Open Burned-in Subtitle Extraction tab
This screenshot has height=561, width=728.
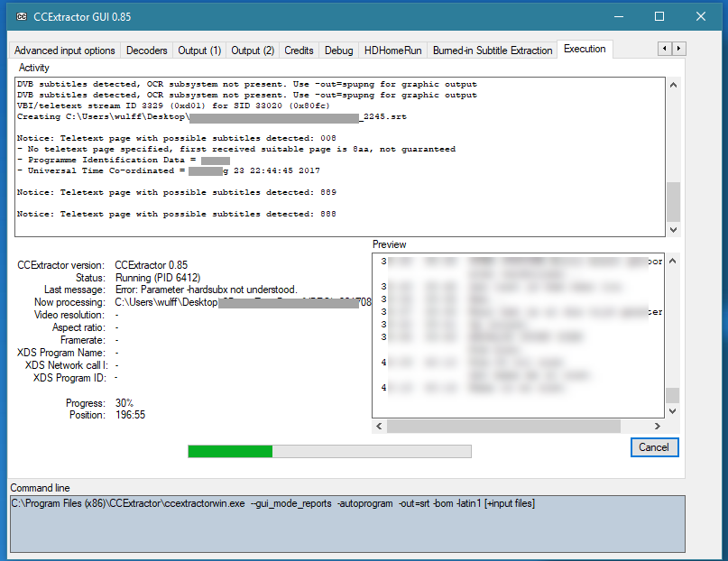(493, 51)
